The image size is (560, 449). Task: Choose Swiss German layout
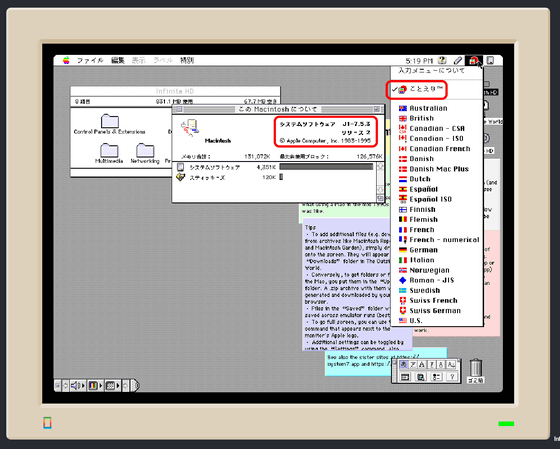click(437, 311)
